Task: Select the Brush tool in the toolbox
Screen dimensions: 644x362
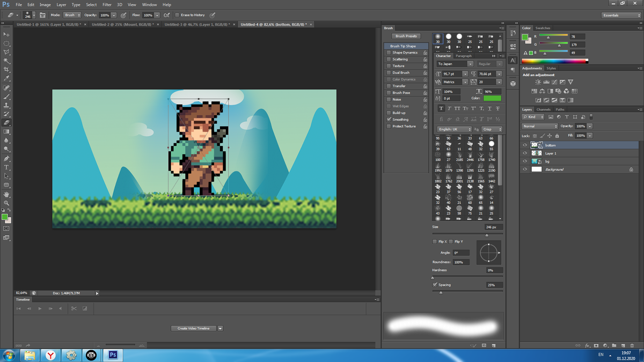Action: coord(6,97)
